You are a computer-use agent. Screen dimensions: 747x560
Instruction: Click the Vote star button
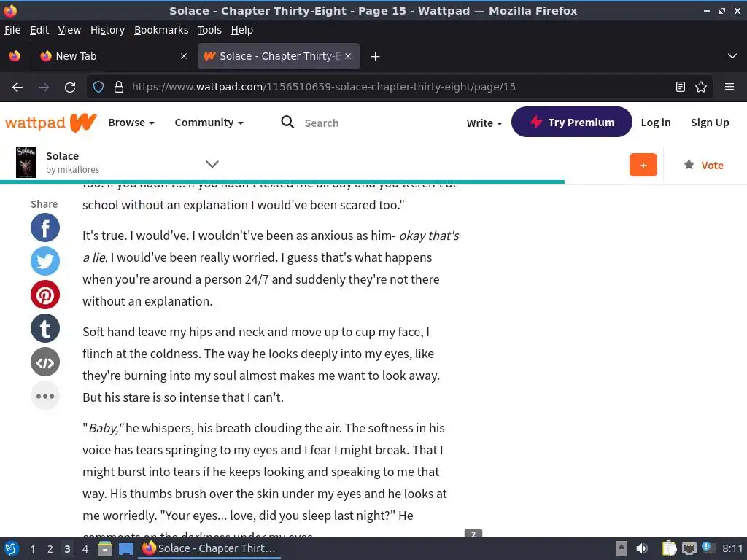703,166
